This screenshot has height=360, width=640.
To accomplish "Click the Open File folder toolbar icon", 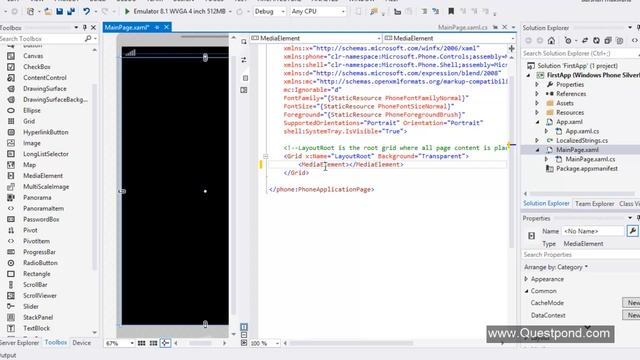I will coord(48,11).
